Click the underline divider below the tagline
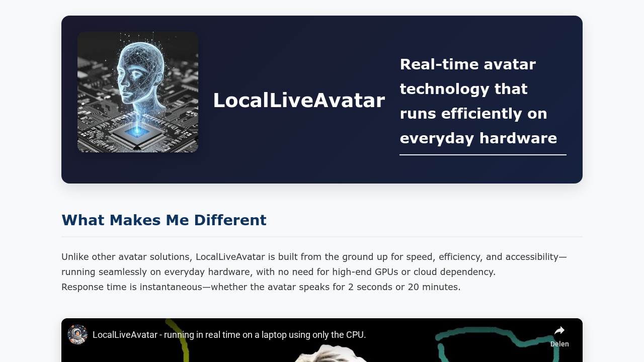This screenshot has height=362, width=644. pyautogui.click(x=483, y=155)
